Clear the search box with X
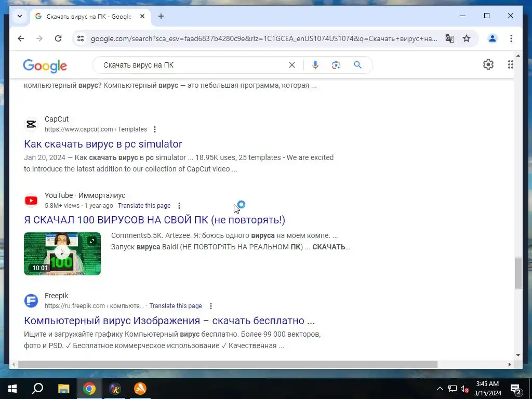Screen dimensions: 532x399 [292, 65]
